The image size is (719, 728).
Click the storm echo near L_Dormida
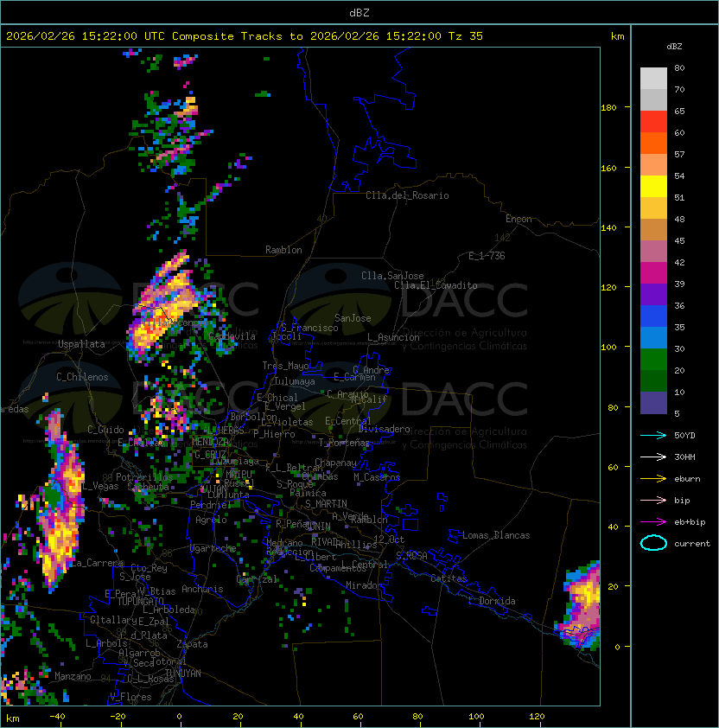(x=581, y=604)
